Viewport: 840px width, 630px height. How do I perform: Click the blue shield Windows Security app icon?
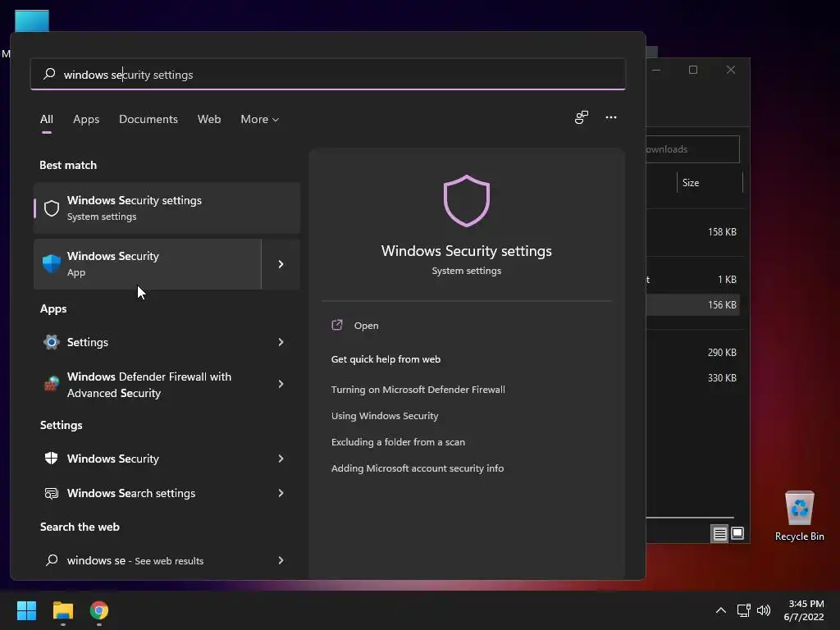point(52,263)
